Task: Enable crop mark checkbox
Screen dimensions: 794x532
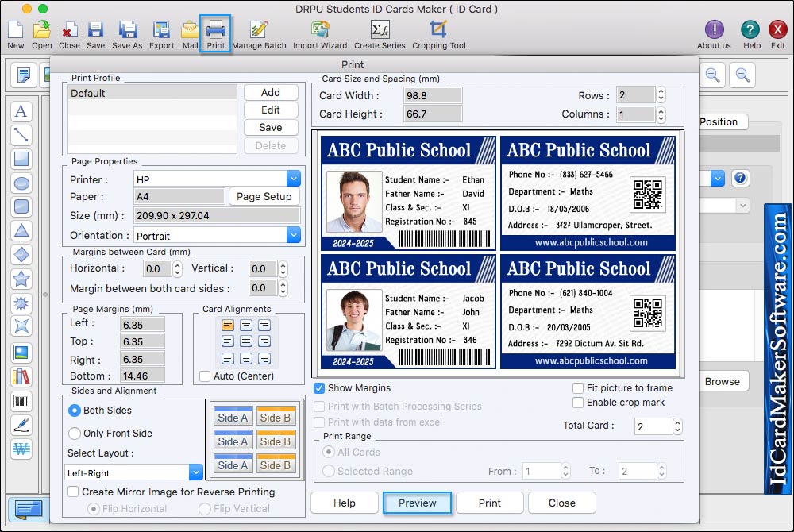Action: 578,403
